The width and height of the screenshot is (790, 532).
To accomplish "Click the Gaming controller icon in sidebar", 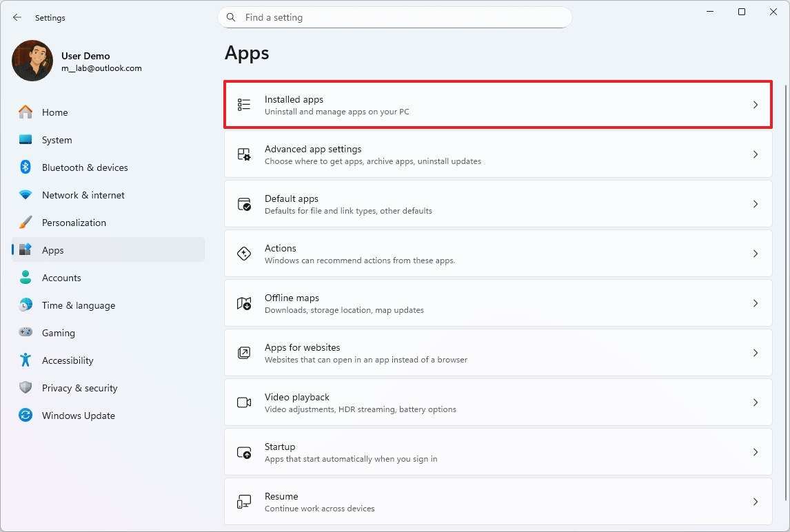I will (x=25, y=332).
